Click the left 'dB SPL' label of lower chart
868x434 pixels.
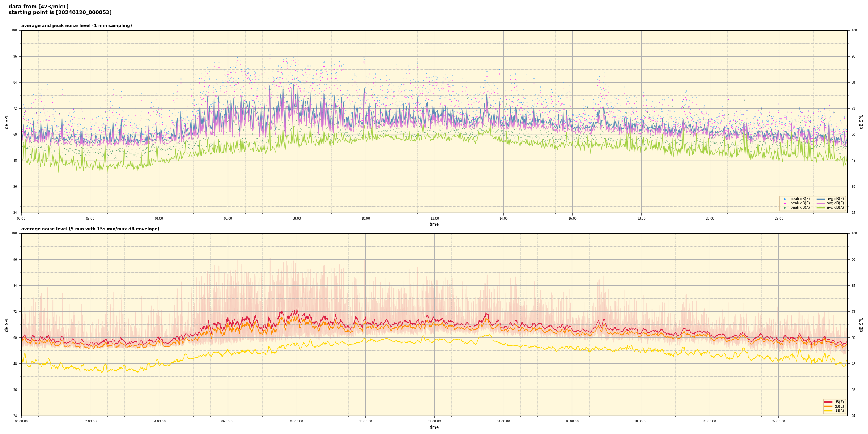7,324
